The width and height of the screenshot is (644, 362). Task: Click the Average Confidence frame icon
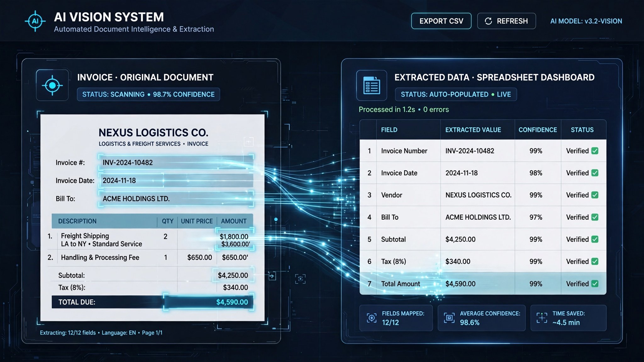pos(449,318)
